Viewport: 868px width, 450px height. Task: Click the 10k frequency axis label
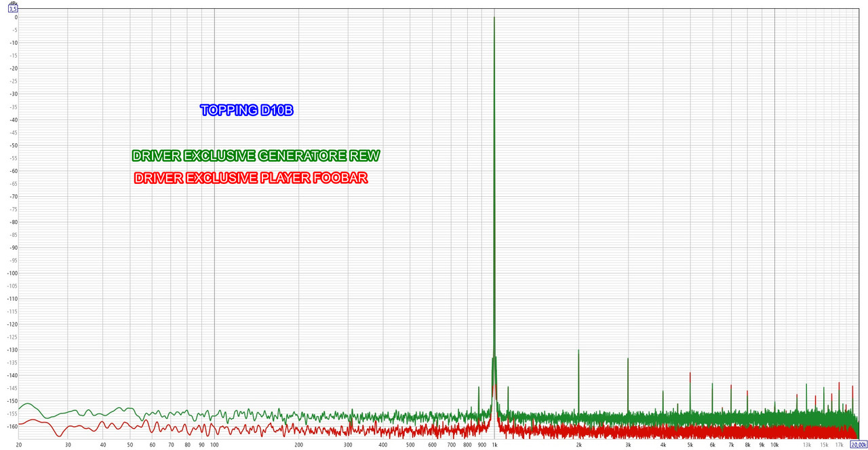click(774, 445)
